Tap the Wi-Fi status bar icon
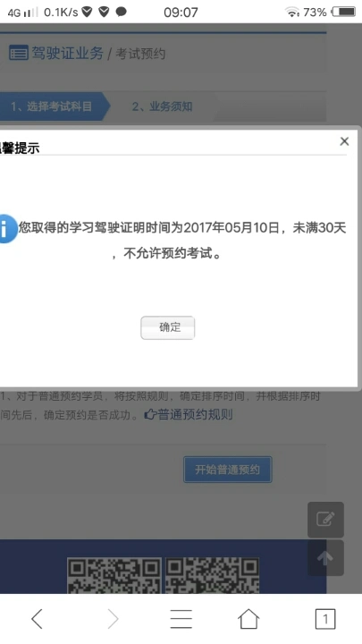Image resolution: width=362 pixels, height=644 pixels. (291, 13)
